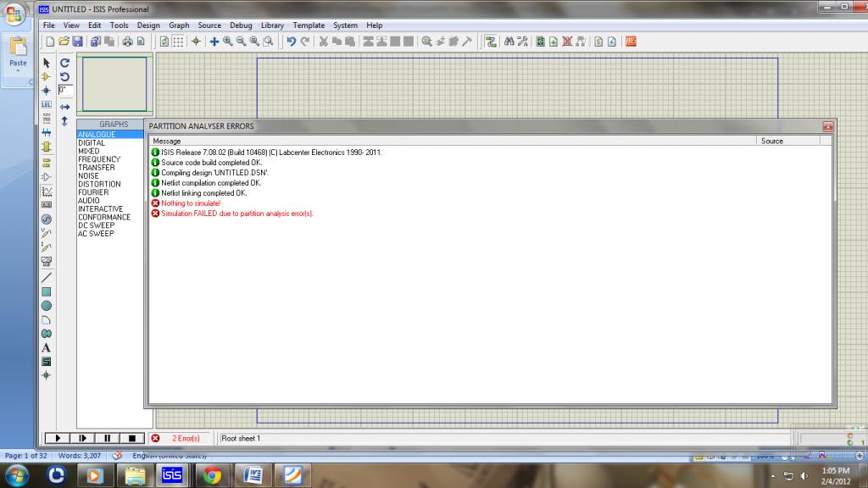868x488 pixels.
Task: Choose the Junction Dot Mode tool
Action: (x=47, y=90)
